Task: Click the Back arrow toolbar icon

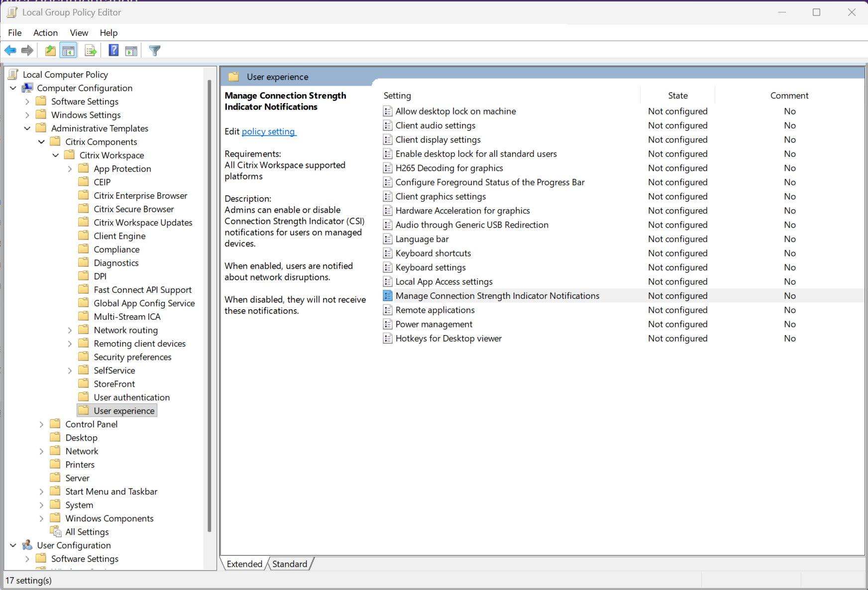Action: point(10,50)
